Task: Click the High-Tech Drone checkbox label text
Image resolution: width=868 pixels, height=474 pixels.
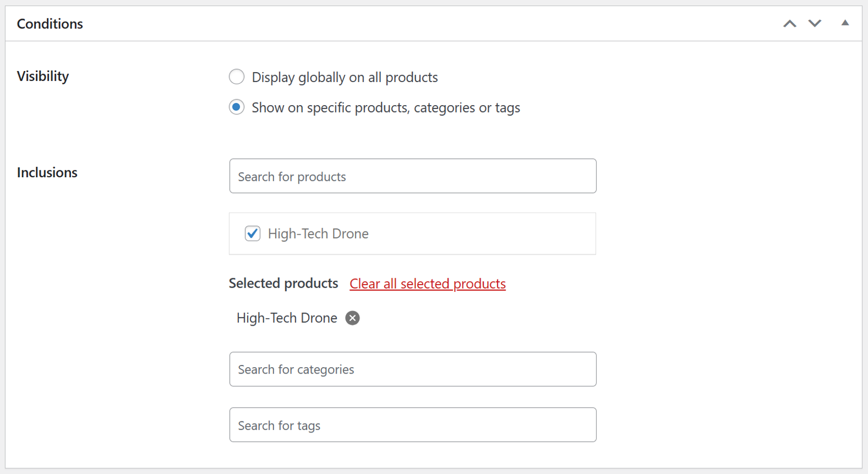Action: click(318, 234)
